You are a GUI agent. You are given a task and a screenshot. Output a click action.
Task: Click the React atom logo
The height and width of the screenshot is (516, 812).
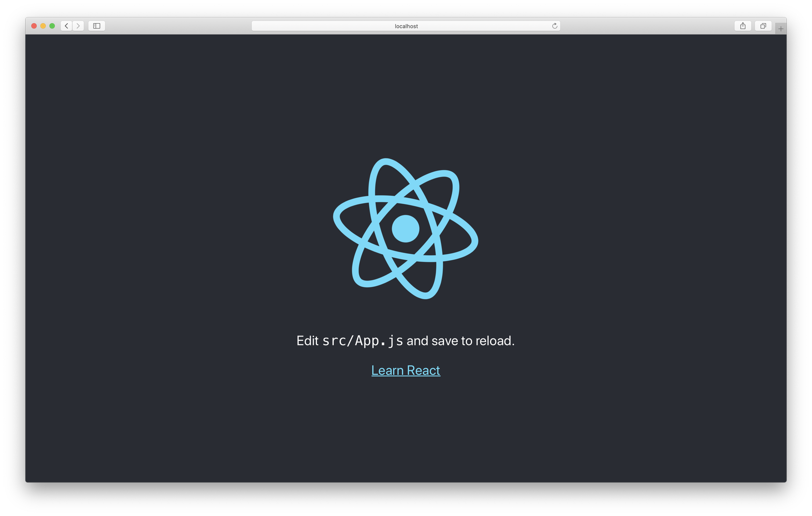[406, 229]
